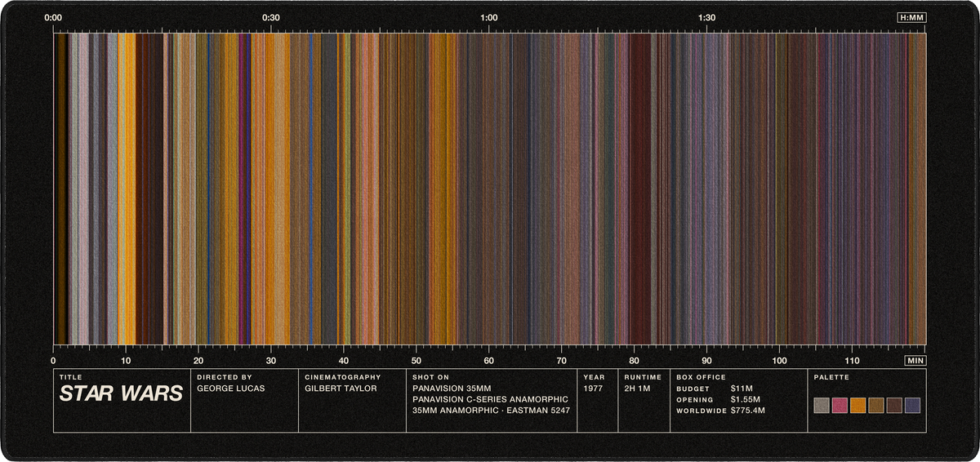Click the DIRECTED BY label
This screenshot has height=462, width=980.
tap(225, 377)
